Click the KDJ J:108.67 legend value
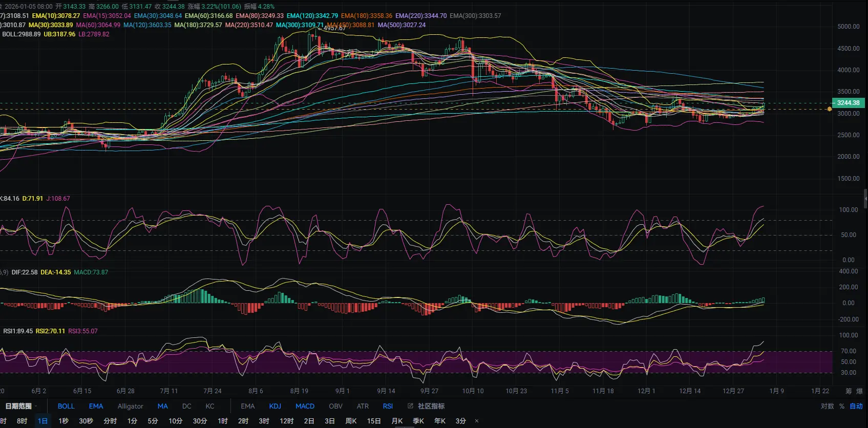This screenshot has width=868, height=428. tap(58, 199)
